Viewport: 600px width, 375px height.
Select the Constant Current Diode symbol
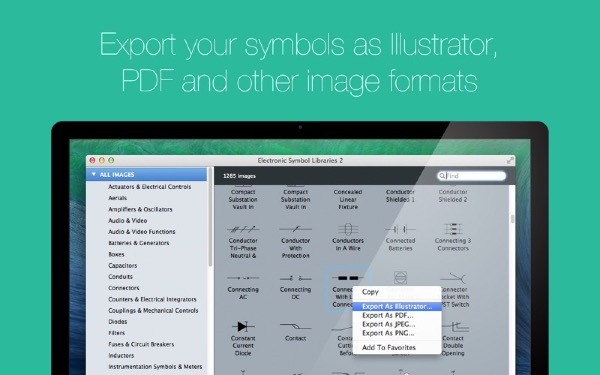(243, 326)
